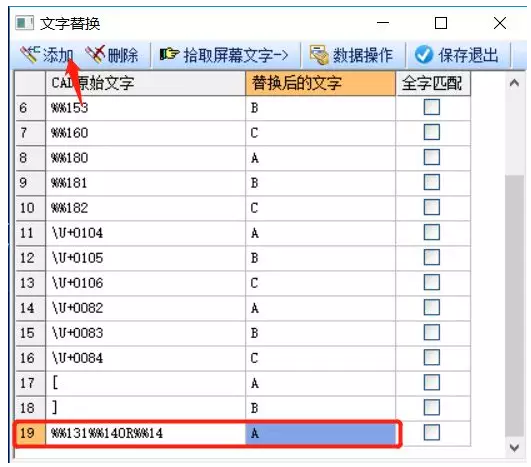
Task: Click cell \U+0083
Action: pos(145,334)
